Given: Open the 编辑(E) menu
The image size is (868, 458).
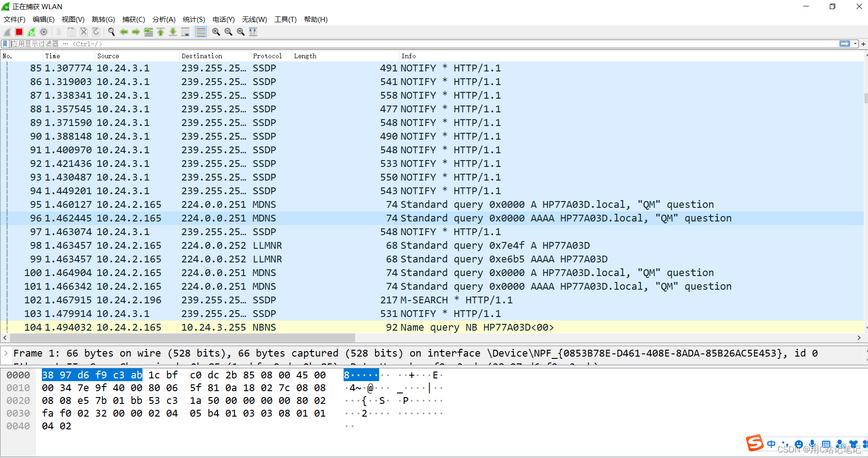Looking at the screenshot, I should coord(44,19).
